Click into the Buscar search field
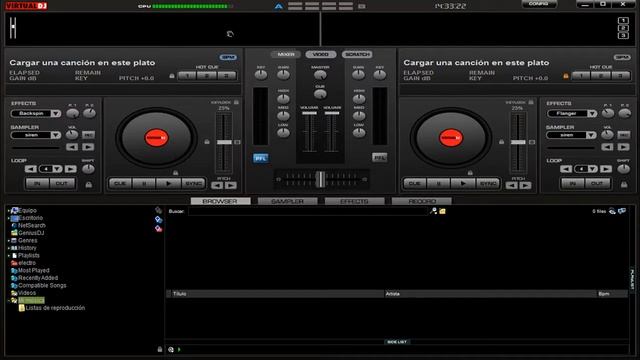640x360 pixels. click(x=308, y=211)
